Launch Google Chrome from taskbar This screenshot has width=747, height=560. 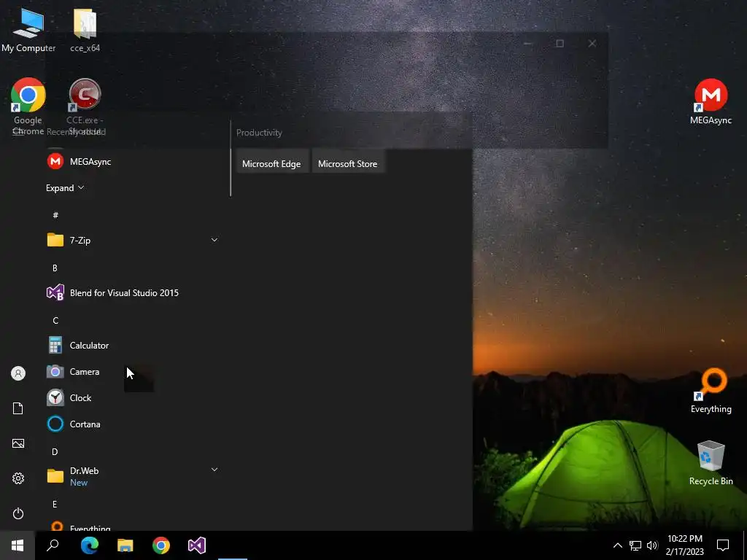tap(161, 545)
